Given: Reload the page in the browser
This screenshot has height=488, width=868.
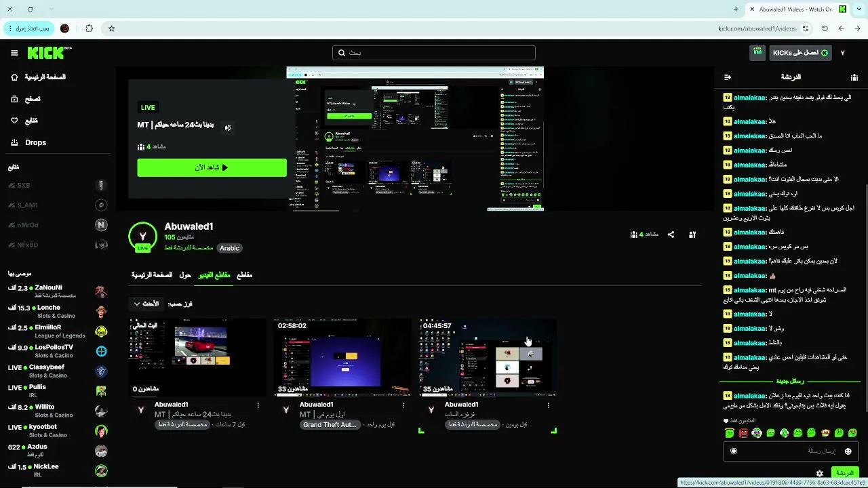Looking at the screenshot, I should tap(825, 28).
